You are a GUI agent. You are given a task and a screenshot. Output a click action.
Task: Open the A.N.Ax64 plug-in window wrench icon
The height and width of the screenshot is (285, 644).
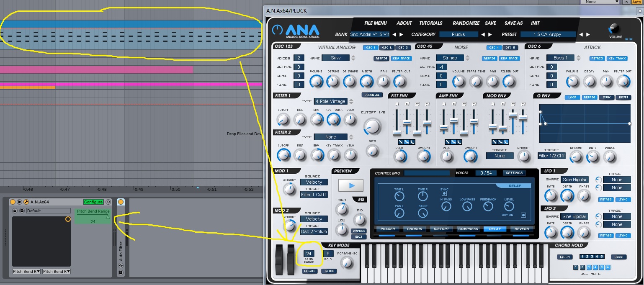(26, 202)
